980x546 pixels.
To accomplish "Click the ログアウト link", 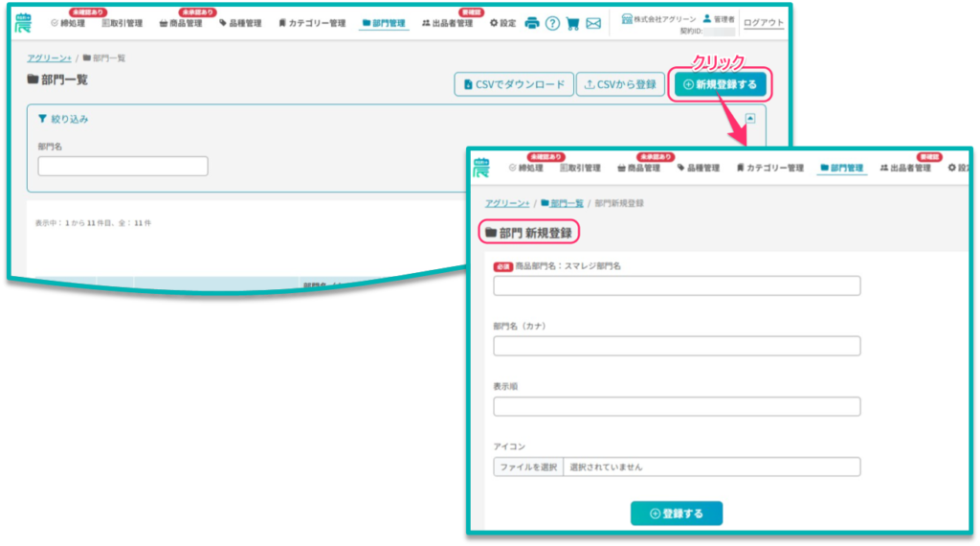I will 763,23.
